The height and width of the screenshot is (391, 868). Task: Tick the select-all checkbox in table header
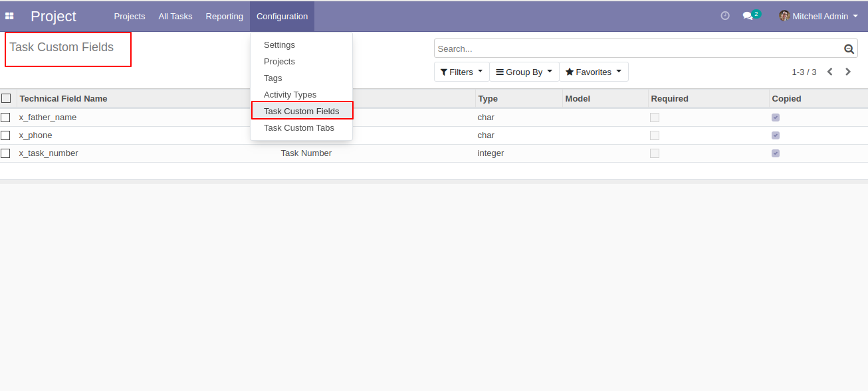coord(6,98)
